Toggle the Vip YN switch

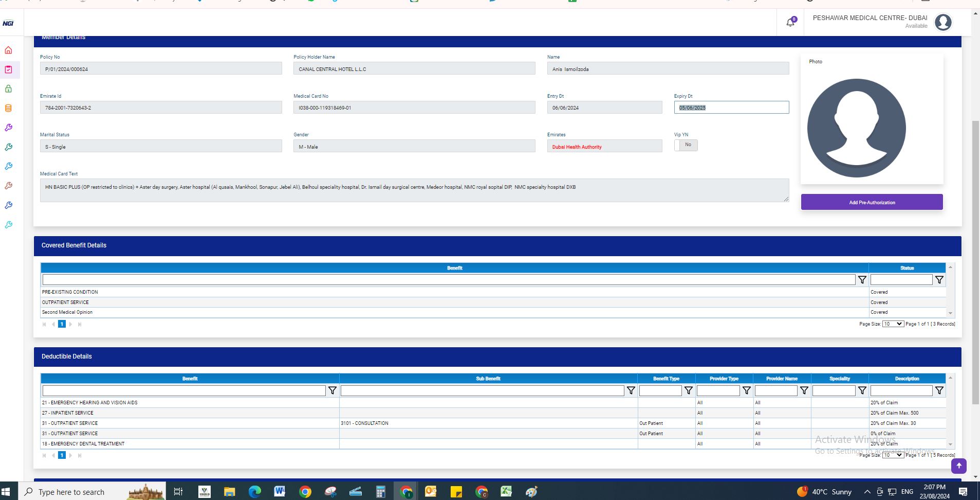pyautogui.click(x=686, y=146)
